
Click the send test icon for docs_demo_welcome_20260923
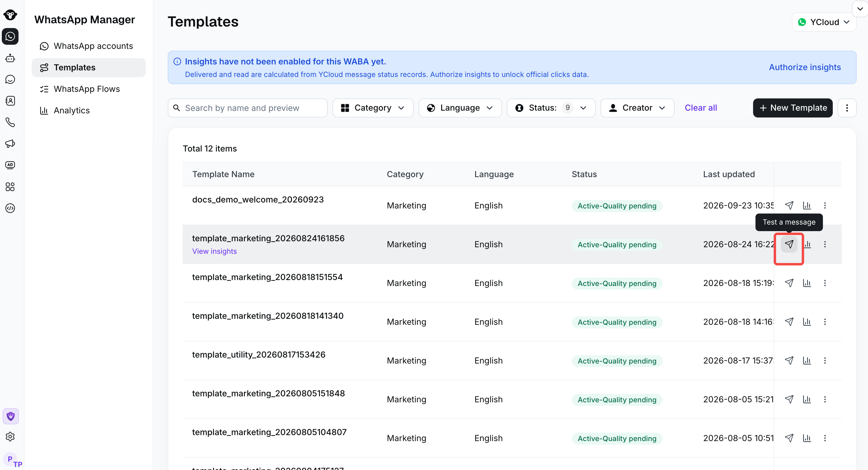point(789,205)
